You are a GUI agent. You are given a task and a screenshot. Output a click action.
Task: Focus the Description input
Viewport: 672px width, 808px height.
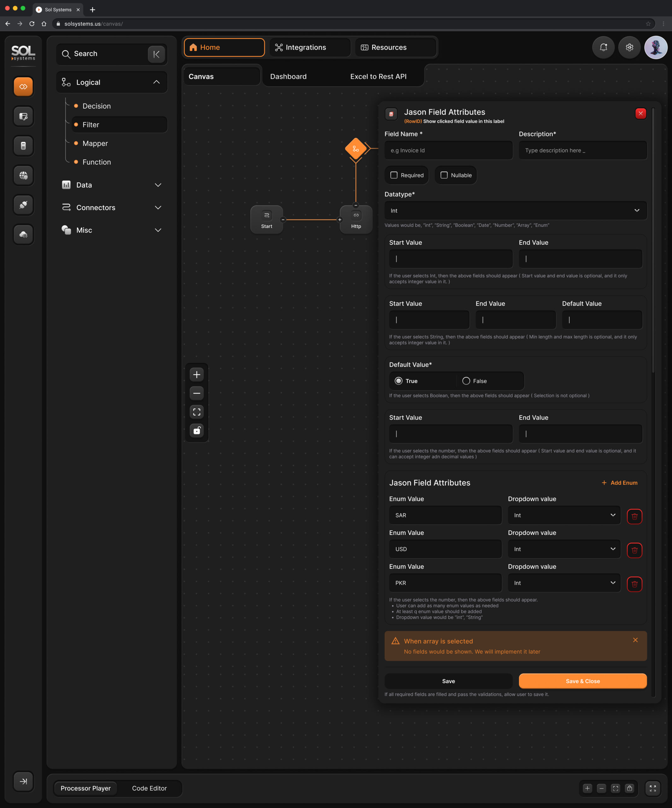pyautogui.click(x=583, y=150)
